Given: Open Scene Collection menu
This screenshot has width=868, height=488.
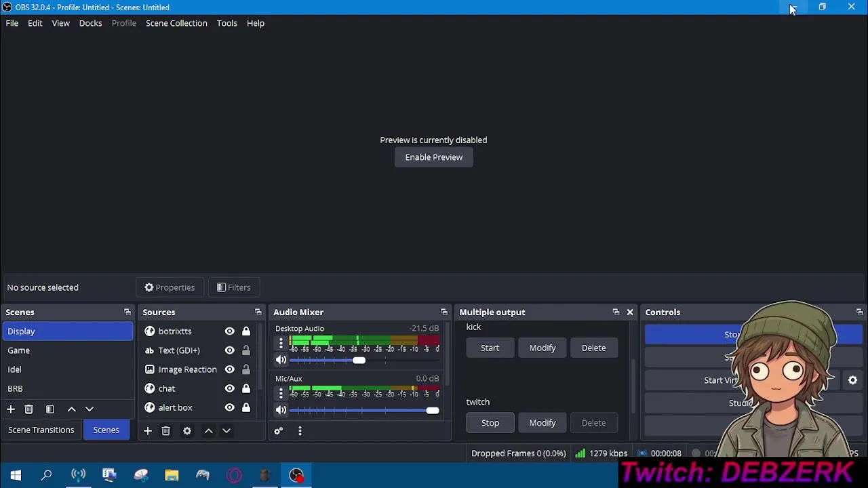Looking at the screenshot, I should coord(176,23).
